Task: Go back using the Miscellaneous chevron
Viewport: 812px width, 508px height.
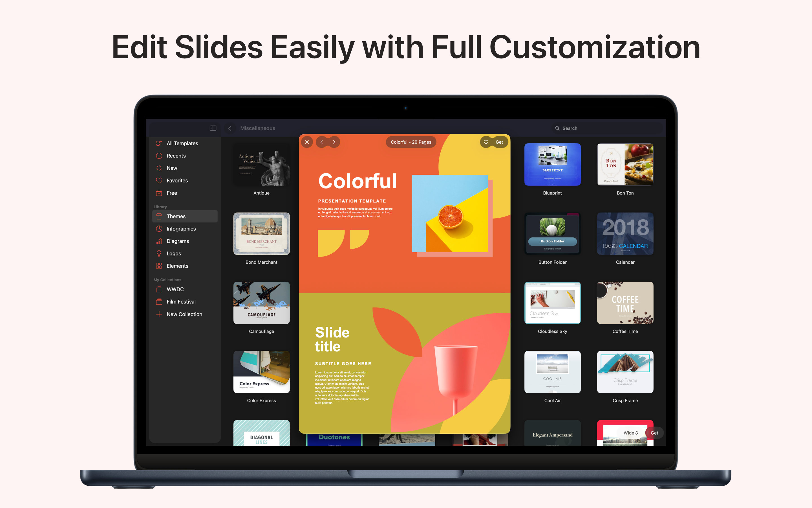Action: click(x=230, y=128)
